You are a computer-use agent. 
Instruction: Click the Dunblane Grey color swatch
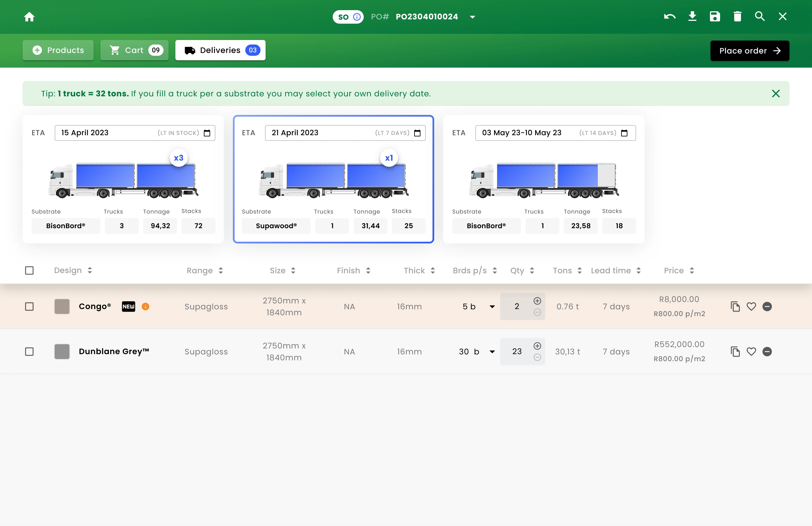pos(62,351)
